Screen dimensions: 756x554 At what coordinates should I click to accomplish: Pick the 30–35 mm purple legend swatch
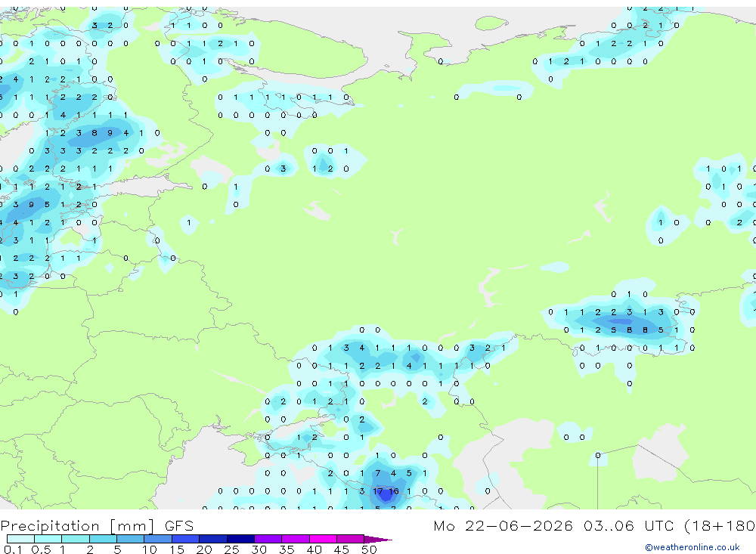[x=268, y=539]
